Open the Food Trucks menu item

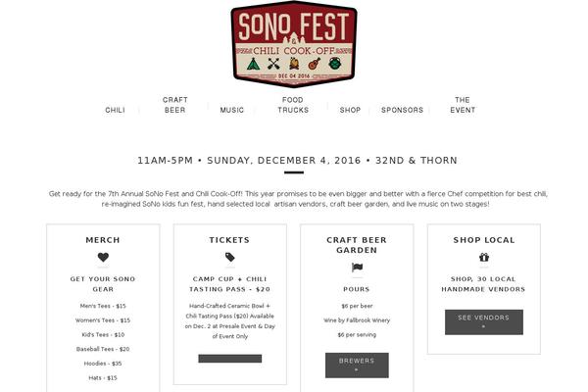pos(293,105)
